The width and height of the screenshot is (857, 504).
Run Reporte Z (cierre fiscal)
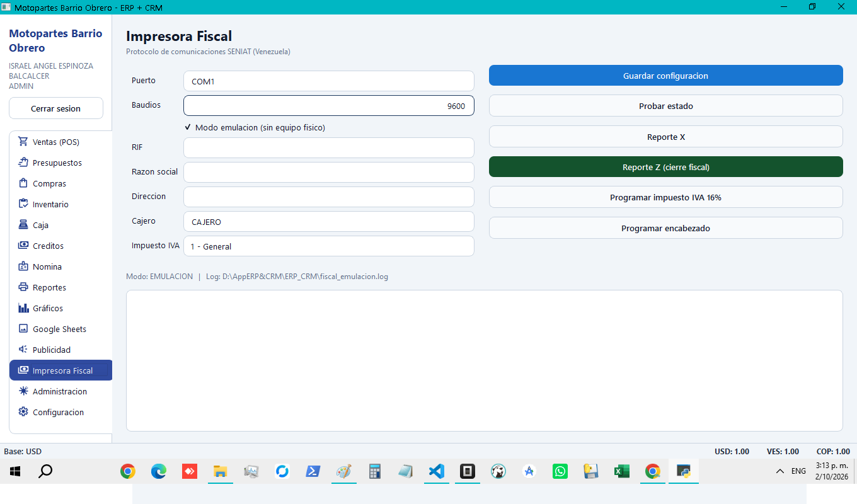point(666,167)
